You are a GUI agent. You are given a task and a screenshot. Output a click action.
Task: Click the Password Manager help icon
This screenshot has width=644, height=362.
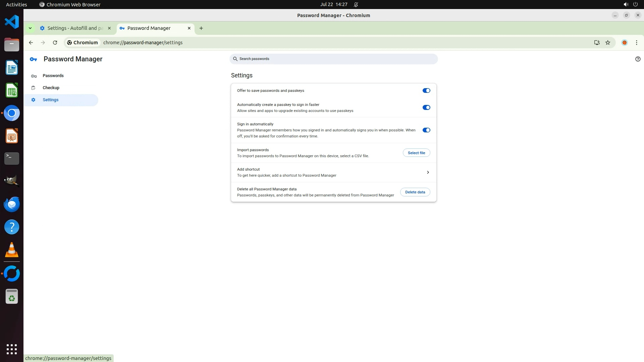tap(638, 59)
